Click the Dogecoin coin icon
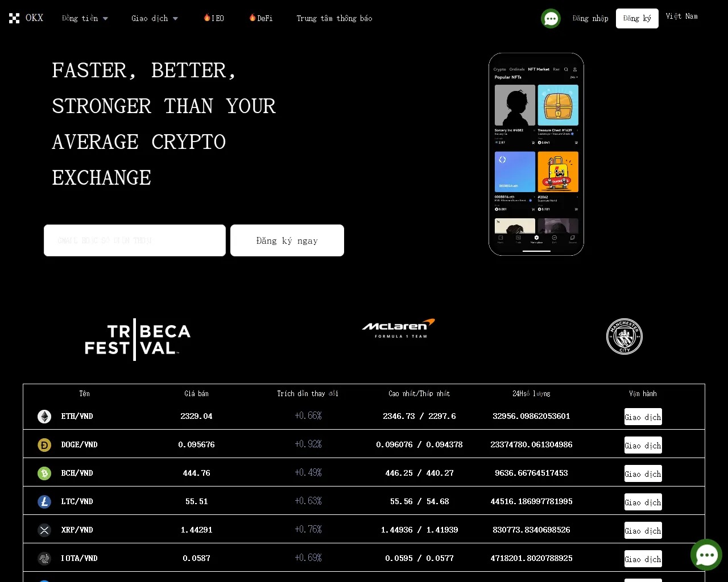Viewport: 728px width, 582px height. (x=44, y=445)
